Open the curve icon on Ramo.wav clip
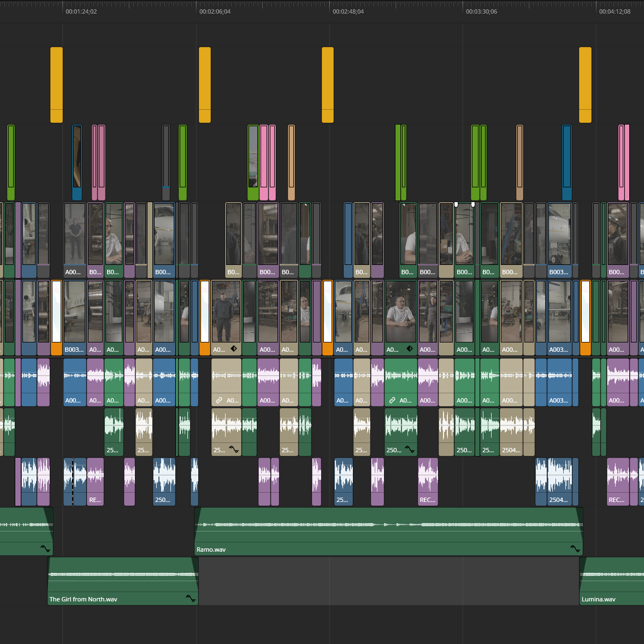 click(575, 548)
